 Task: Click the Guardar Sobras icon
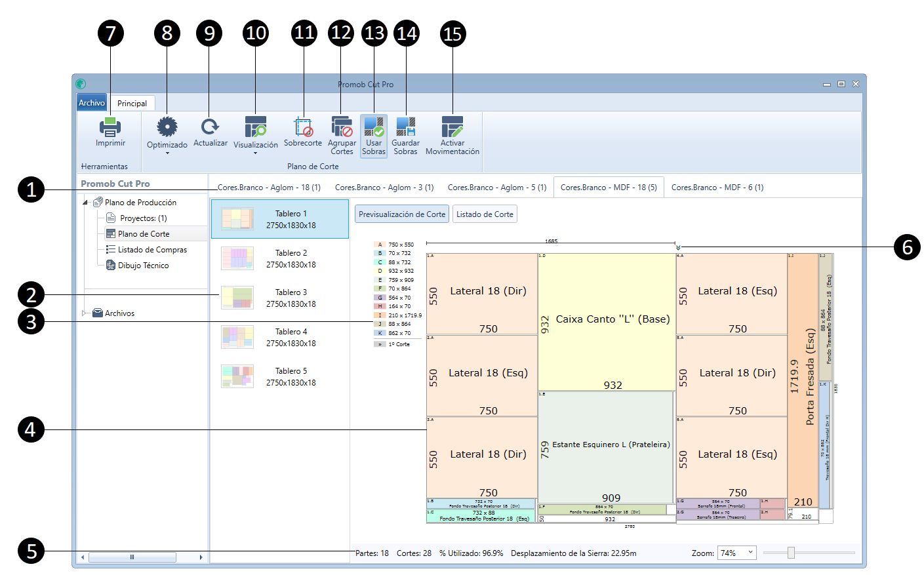pyautogui.click(x=406, y=127)
